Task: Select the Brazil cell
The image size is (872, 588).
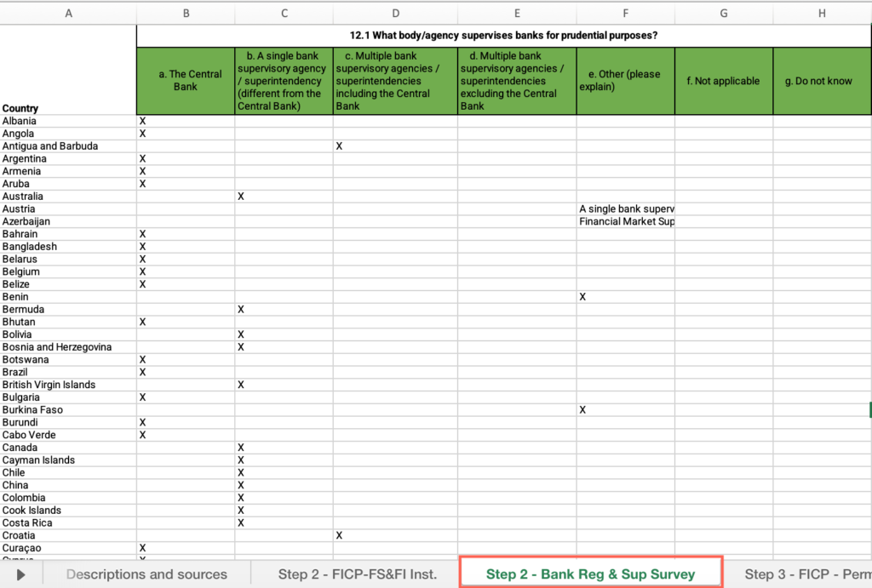Action: pyautogui.click(x=68, y=373)
